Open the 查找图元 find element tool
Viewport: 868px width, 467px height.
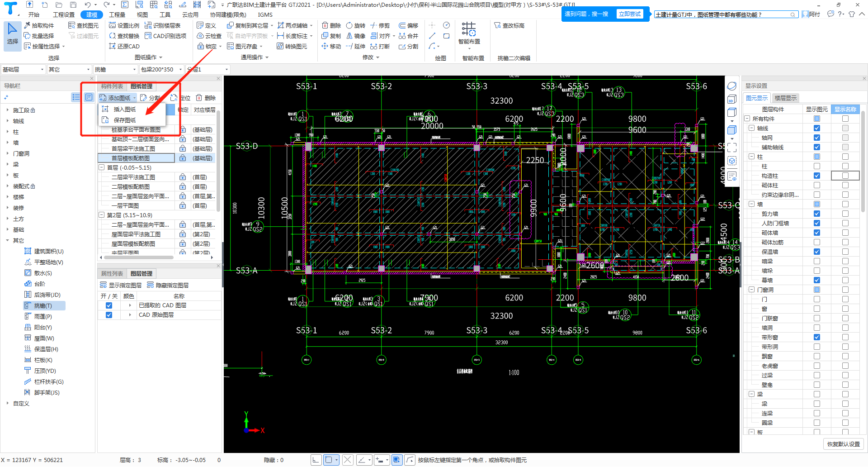click(x=84, y=25)
